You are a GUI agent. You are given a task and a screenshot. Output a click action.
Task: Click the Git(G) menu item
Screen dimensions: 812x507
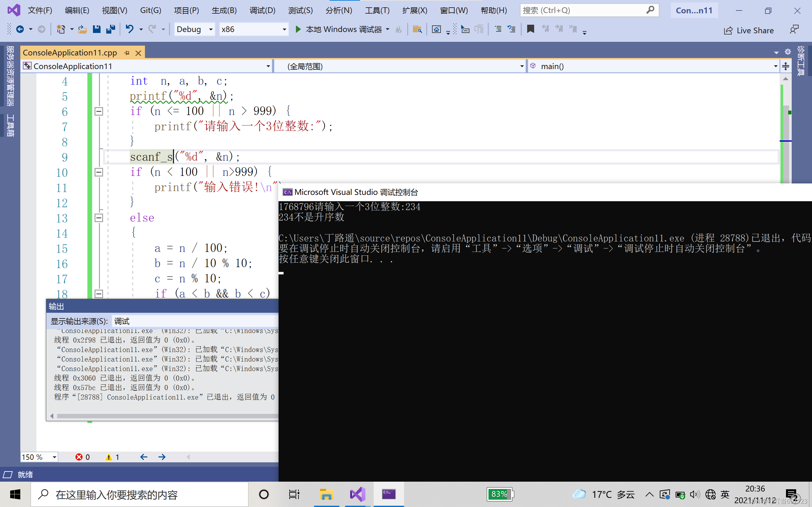151,10
